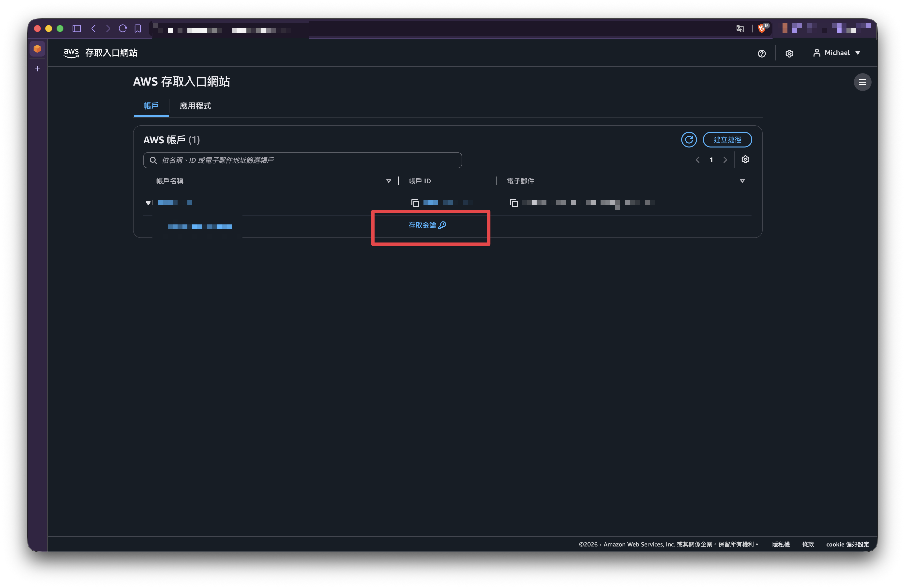
Task: Switch to the 應用程式 tab
Action: pyautogui.click(x=196, y=106)
